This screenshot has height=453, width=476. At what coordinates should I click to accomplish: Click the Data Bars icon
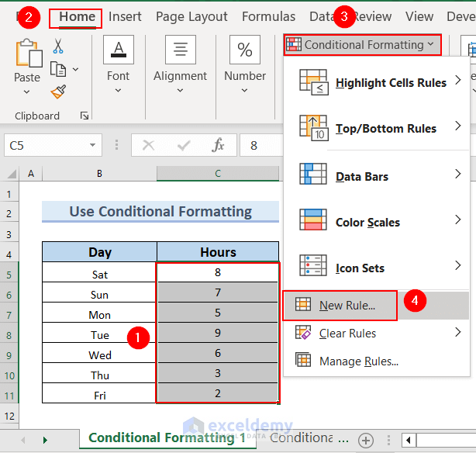[x=313, y=174]
